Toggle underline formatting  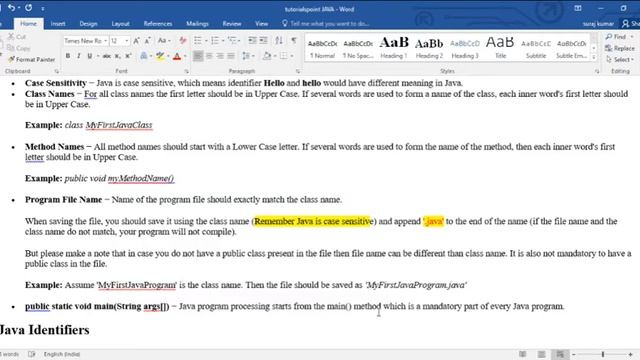tap(89, 56)
